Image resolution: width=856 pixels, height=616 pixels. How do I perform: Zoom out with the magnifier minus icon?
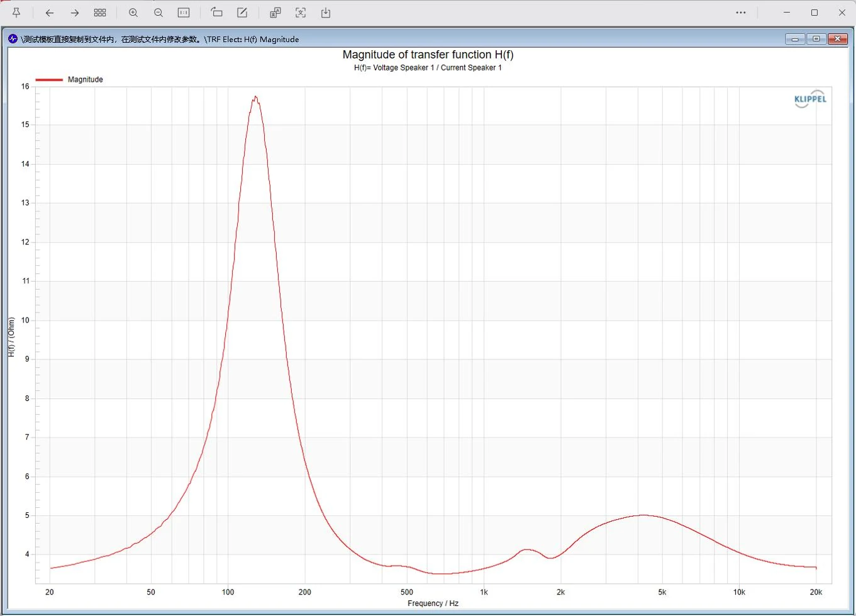(x=158, y=13)
